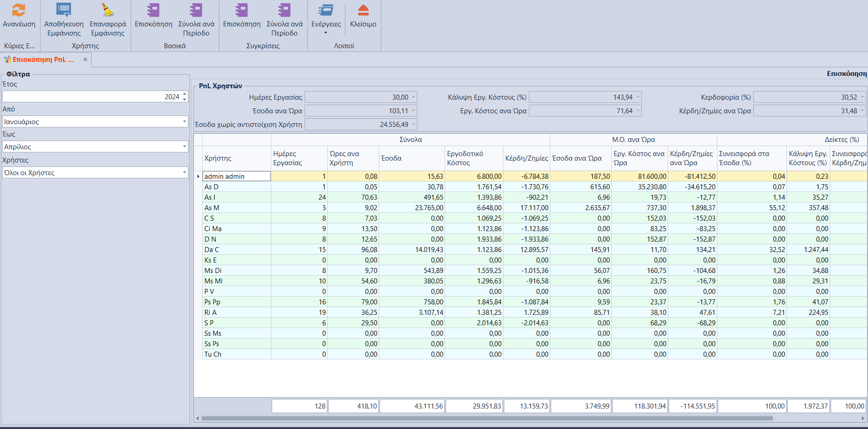Screen dimensions: 868x429
Task: Click the Ανανέωση refresh icon
Action: point(19,10)
